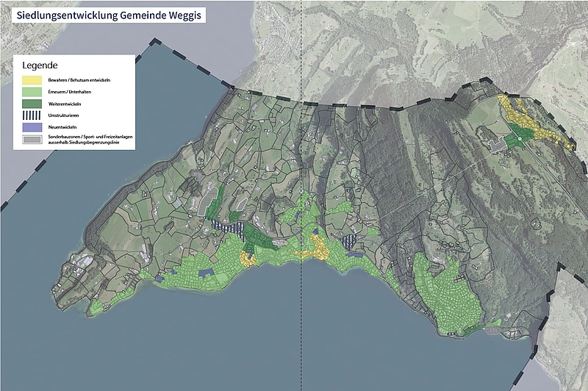
Task: Select the purple Neuentwickeln legend swatch
Action: pos(32,126)
